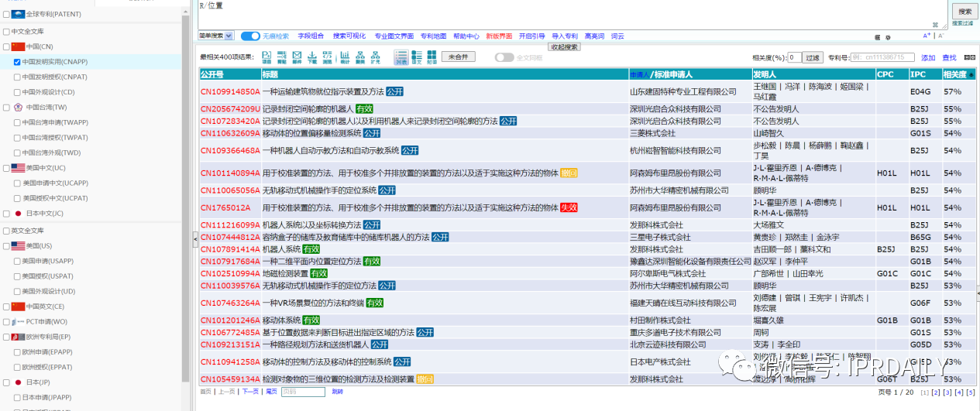
Task: Check the 中国发明授权(CNPAT) checkbox
Action: (17, 77)
